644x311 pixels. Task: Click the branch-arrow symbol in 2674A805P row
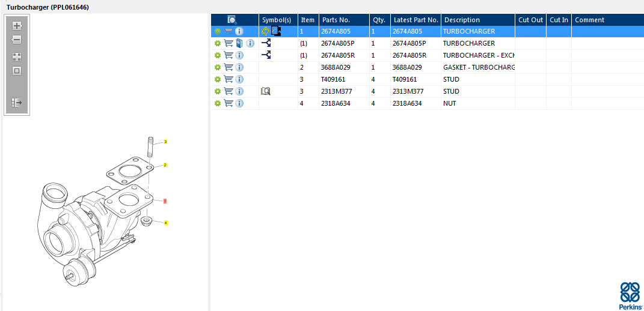pyautogui.click(x=266, y=43)
